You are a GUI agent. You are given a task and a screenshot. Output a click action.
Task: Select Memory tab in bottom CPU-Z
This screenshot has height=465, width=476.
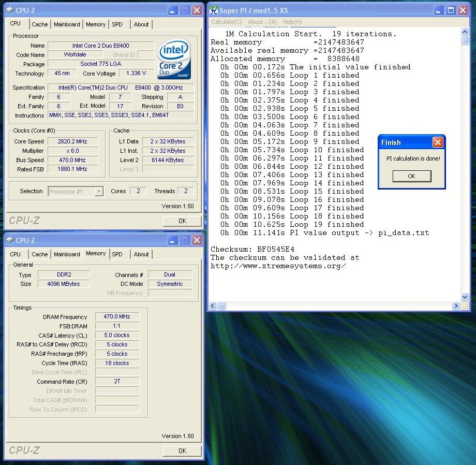[x=96, y=254]
